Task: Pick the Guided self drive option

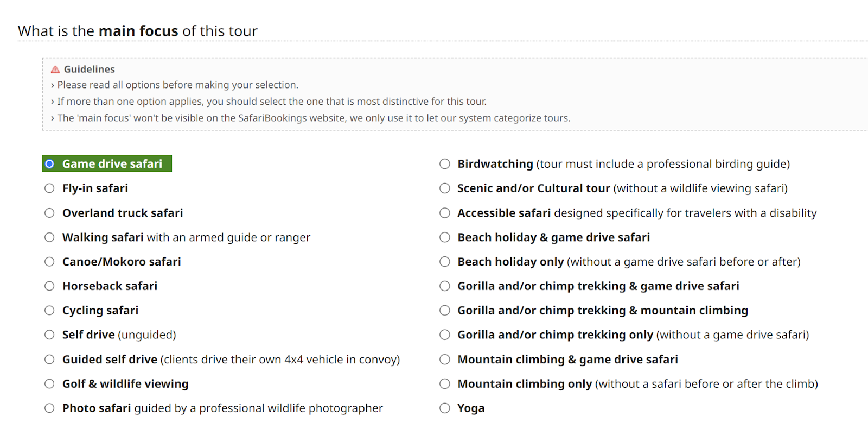Action: (x=49, y=360)
